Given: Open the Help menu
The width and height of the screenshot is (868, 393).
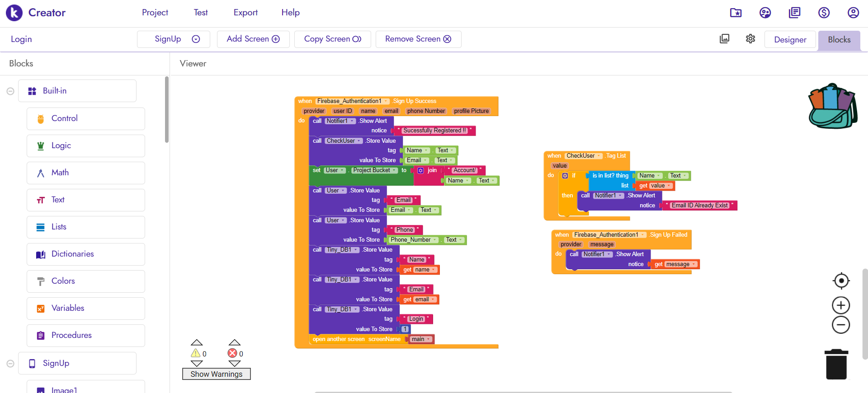Looking at the screenshot, I should 291,13.
